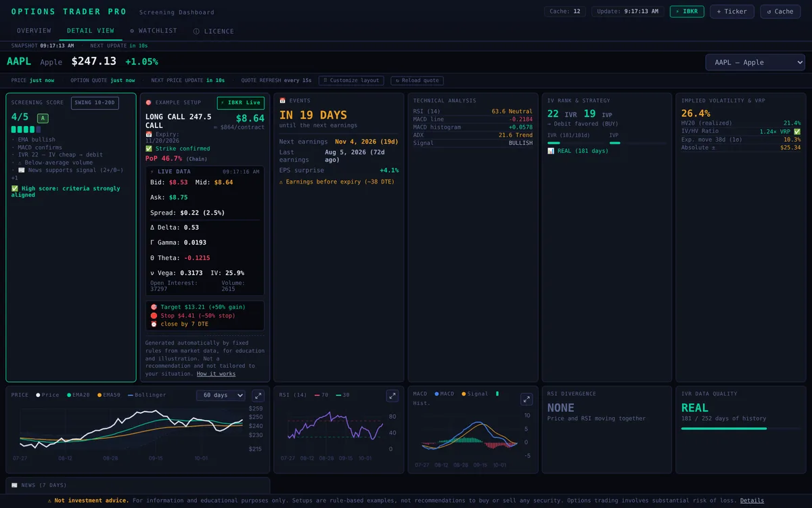The image size is (812, 508).
Task: Click the target icon beside Example Setup
Action: click(x=148, y=102)
